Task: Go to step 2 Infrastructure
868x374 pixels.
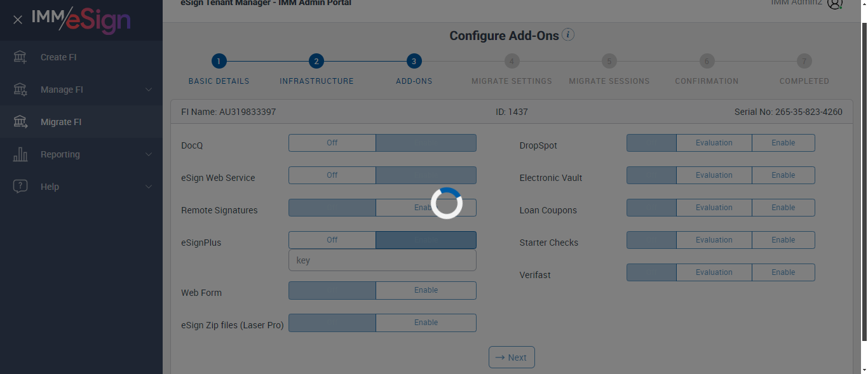Action: coord(316,62)
